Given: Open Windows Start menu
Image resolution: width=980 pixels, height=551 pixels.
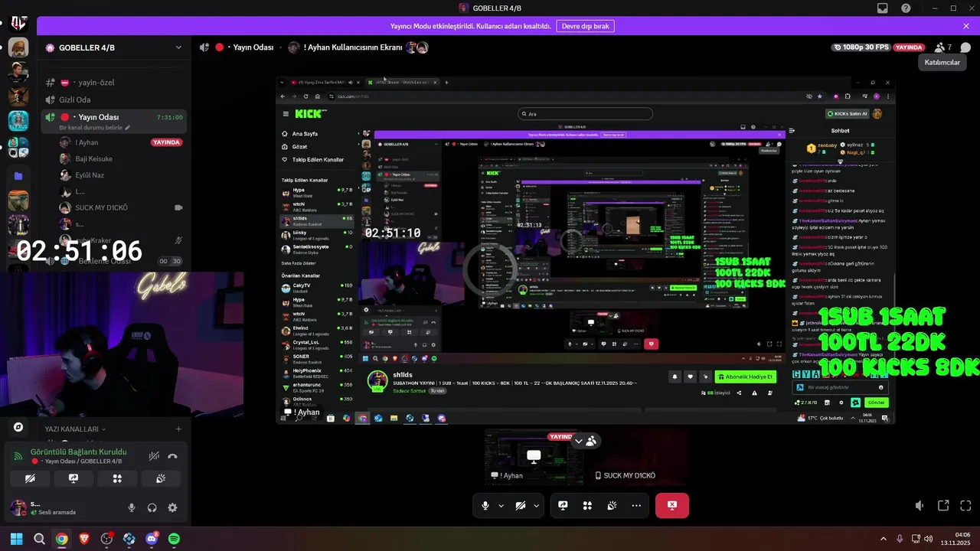Looking at the screenshot, I should pyautogui.click(x=16, y=539).
